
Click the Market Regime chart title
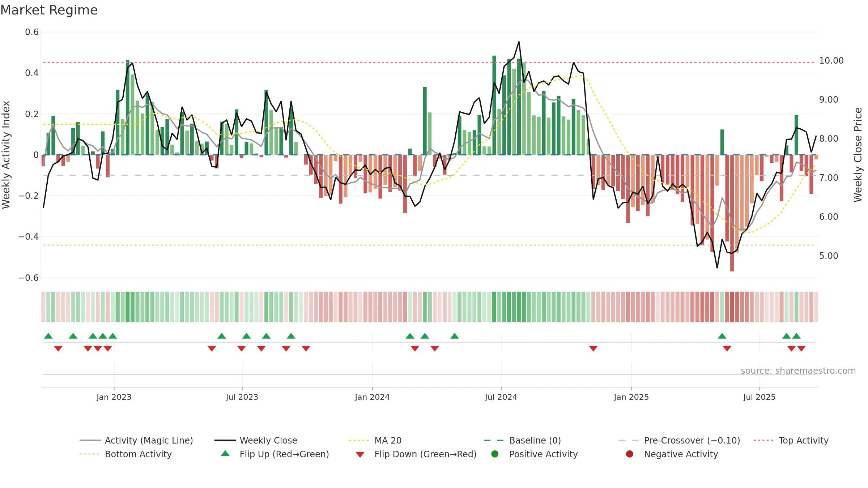[49, 10]
